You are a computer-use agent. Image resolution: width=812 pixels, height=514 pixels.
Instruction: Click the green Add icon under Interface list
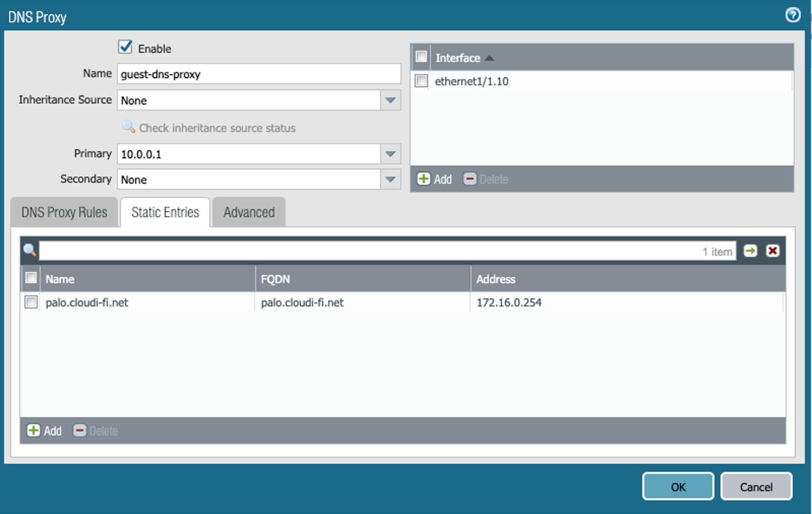pyautogui.click(x=424, y=179)
